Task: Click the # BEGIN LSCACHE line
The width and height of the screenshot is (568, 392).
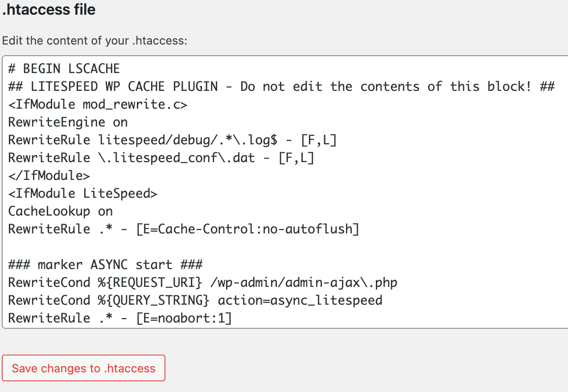Action: click(x=63, y=69)
